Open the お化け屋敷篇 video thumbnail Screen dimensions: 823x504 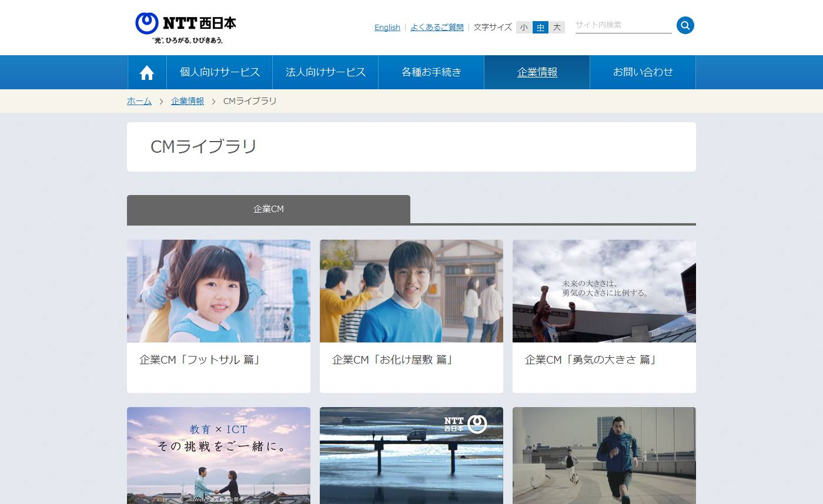click(x=411, y=291)
